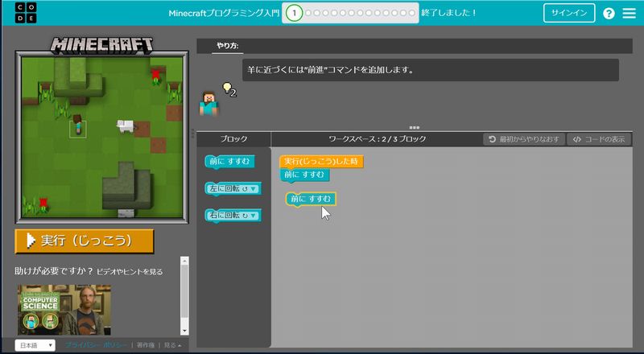The width and height of the screenshot is (644, 354).
Task: Open the 左に回転 block dropdown
Action: [253, 189]
